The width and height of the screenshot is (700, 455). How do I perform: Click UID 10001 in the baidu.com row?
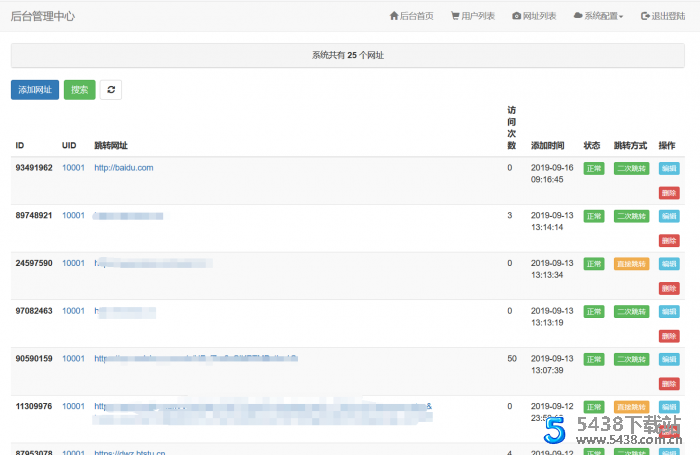(x=73, y=168)
